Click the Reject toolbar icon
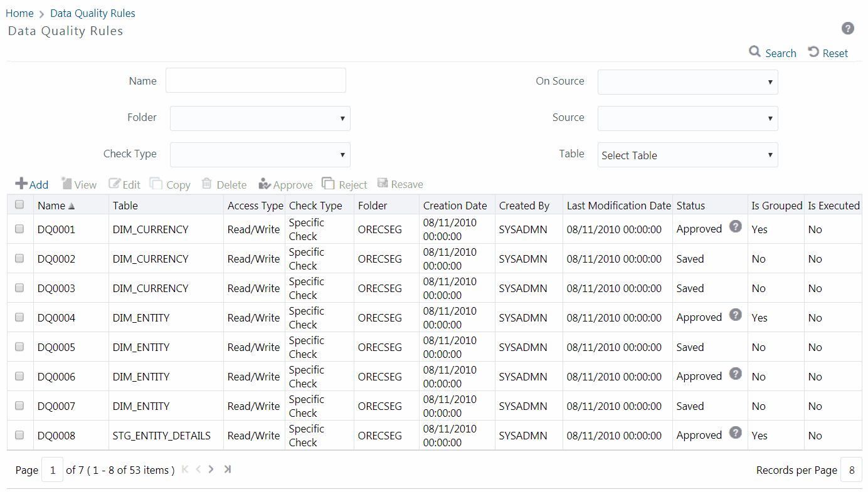868x492 pixels. (328, 184)
